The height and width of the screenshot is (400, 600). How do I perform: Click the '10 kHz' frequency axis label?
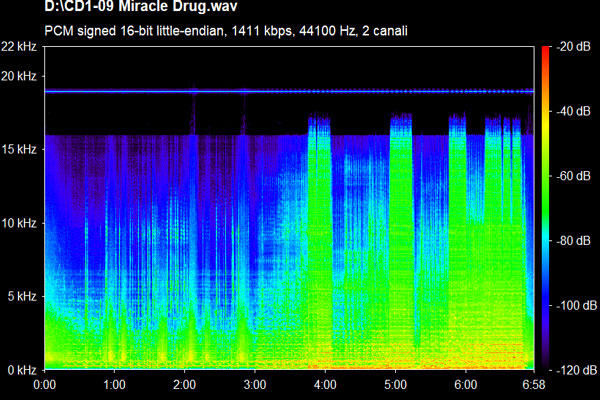(x=19, y=223)
